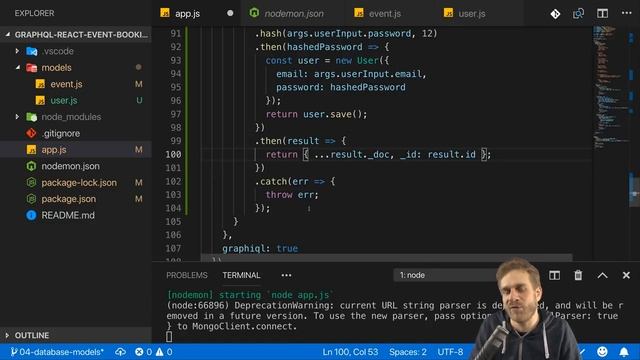Collapse the models folder
This screenshot has height=360, width=640.
76,68
